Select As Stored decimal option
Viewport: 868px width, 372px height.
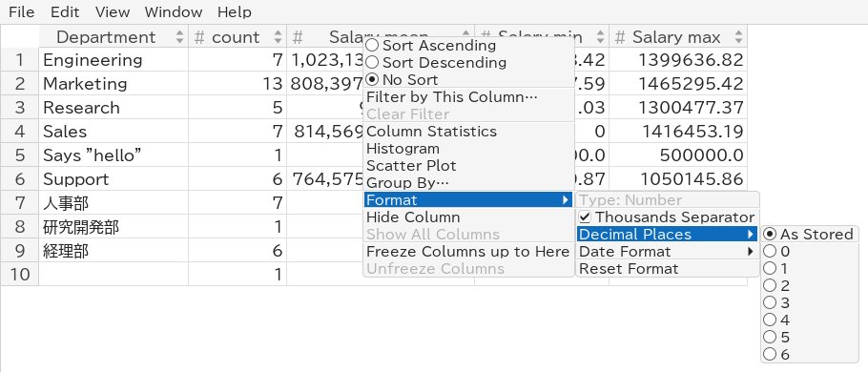(810, 234)
